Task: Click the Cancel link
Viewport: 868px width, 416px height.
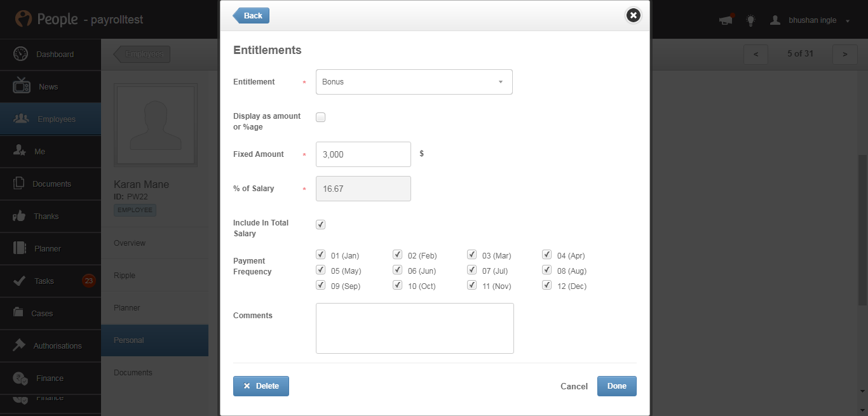Action: (x=574, y=386)
